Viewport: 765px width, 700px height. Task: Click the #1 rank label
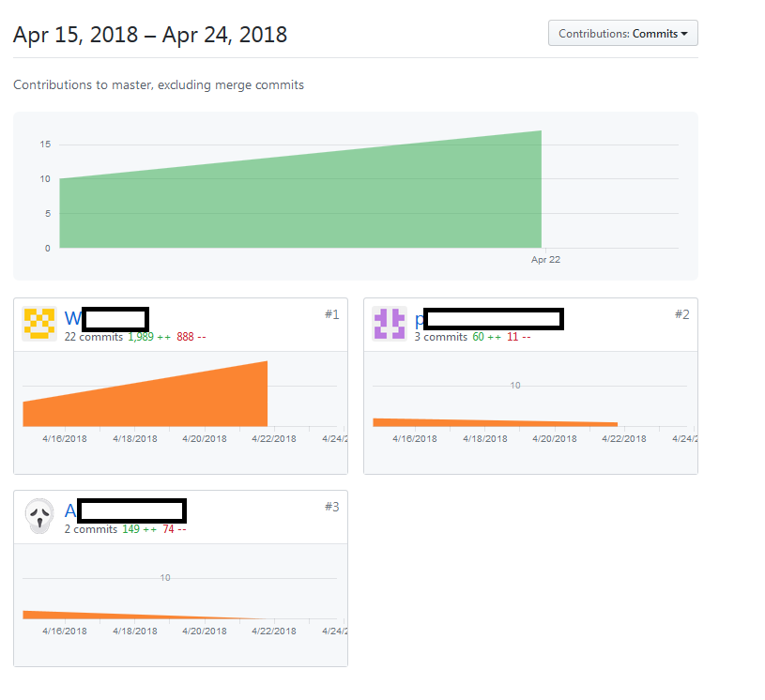332,314
